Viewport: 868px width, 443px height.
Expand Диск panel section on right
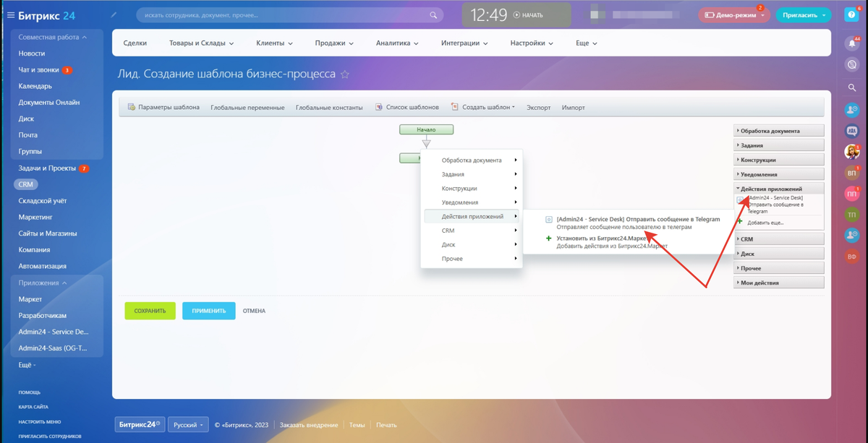pyautogui.click(x=779, y=254)
